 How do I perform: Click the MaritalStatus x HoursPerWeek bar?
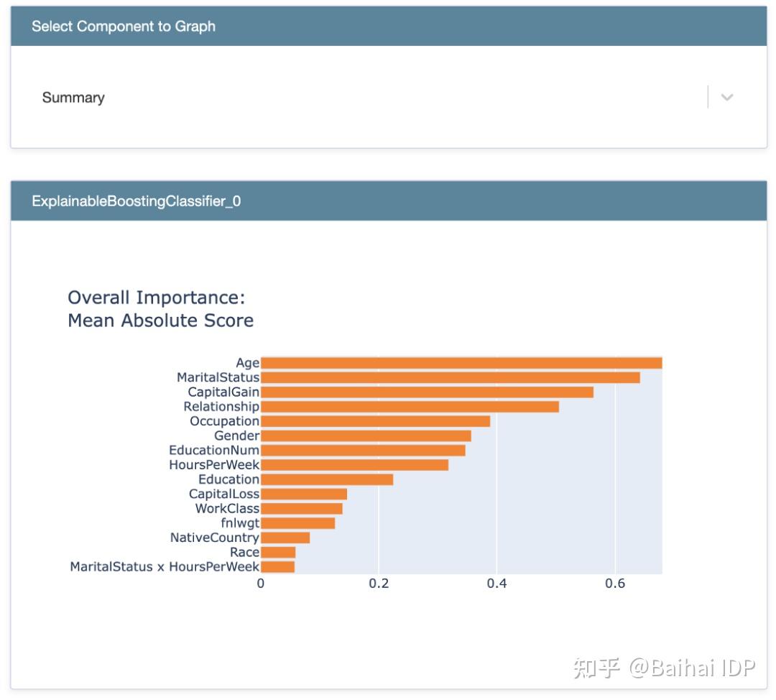coord(277,567)
